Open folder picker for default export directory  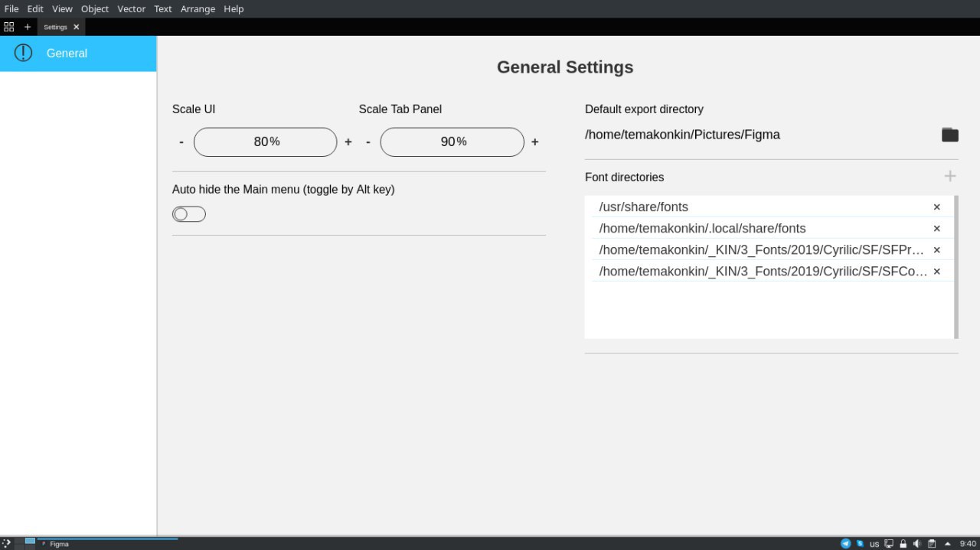click(949, 135)
